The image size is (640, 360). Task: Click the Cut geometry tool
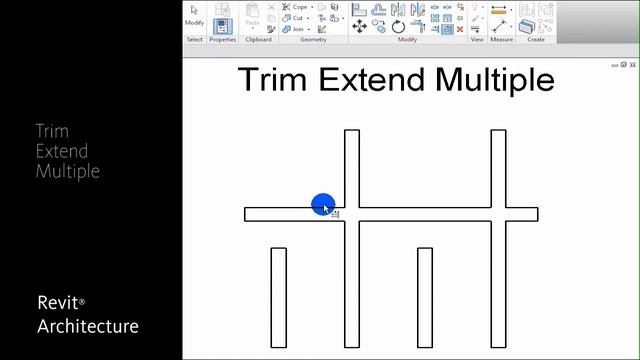tap(293, 18)
